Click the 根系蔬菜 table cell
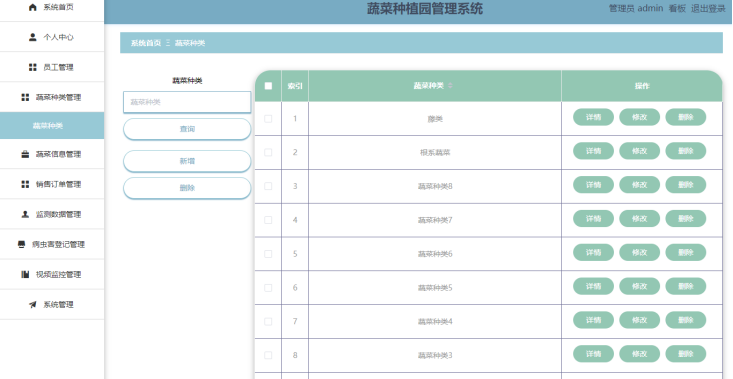This screenshot has width=733, height=379. coord(435,152)
